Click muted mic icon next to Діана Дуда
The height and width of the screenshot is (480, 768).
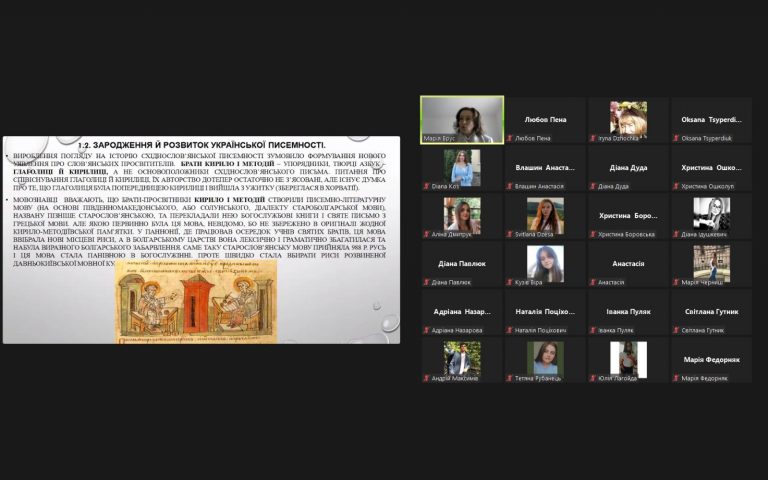[593, 187]
